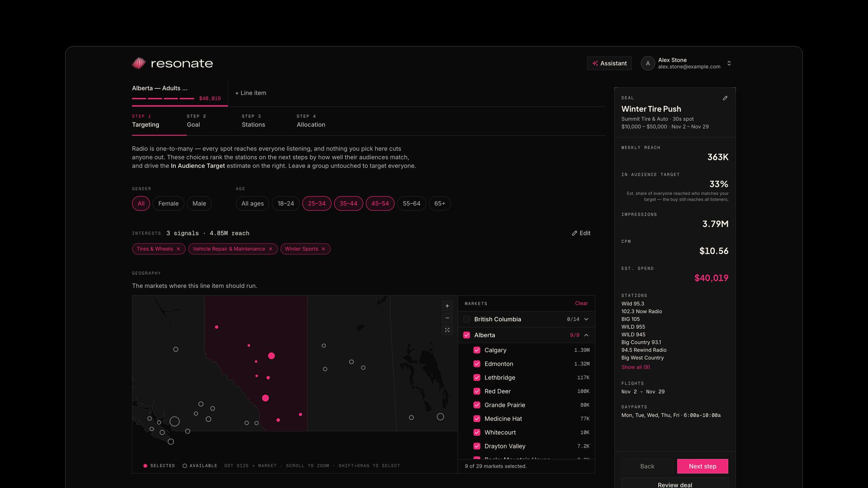Uncheck the Medicine Hat market
Viewport: 868px width, 488px height.
tap(477, 419)
